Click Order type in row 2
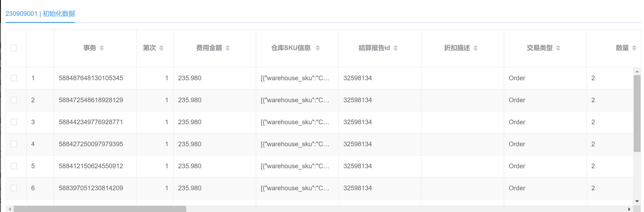 point(517,100)
